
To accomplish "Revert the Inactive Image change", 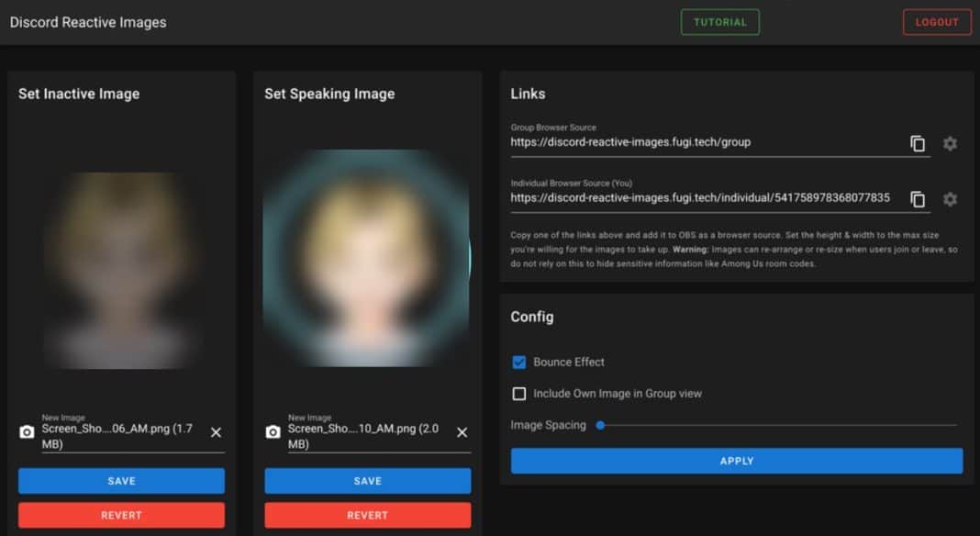I will coord(121,515).
